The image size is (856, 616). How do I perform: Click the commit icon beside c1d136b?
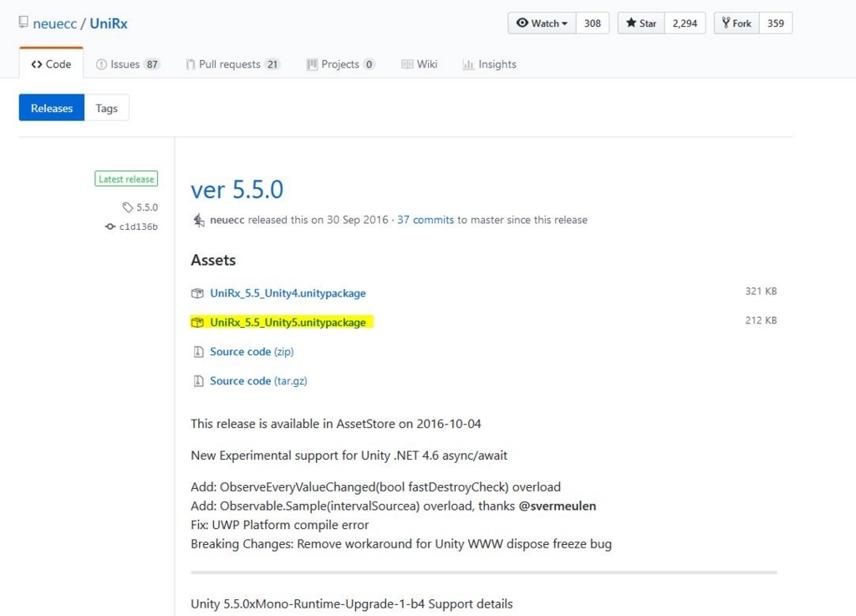[110, 227]
